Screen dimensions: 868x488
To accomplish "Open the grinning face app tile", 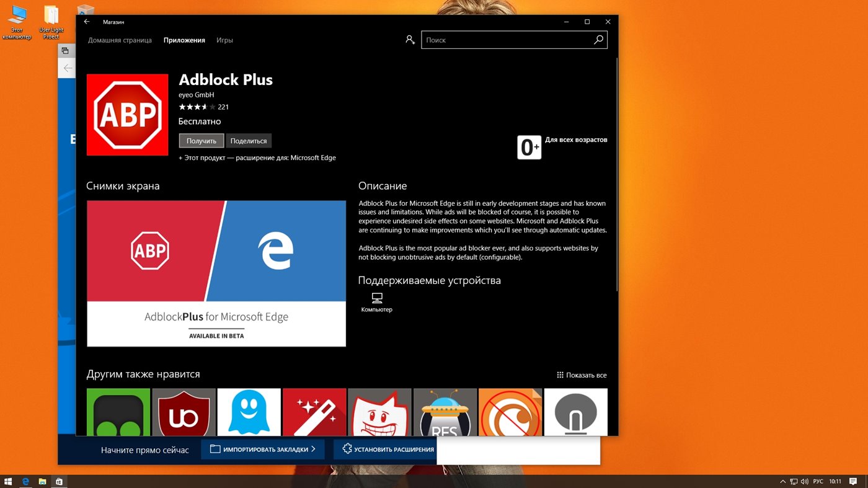I will click(380, 412).
